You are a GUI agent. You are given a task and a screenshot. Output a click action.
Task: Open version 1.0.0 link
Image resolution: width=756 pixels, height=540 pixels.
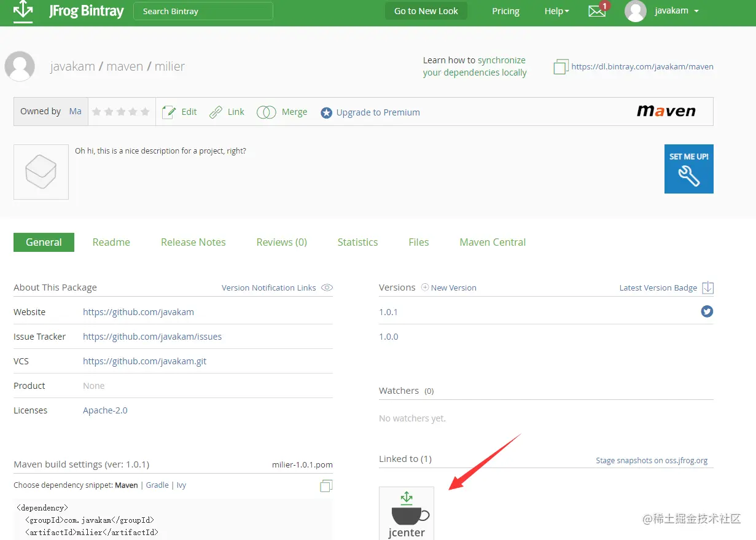[x=388, y=337]
